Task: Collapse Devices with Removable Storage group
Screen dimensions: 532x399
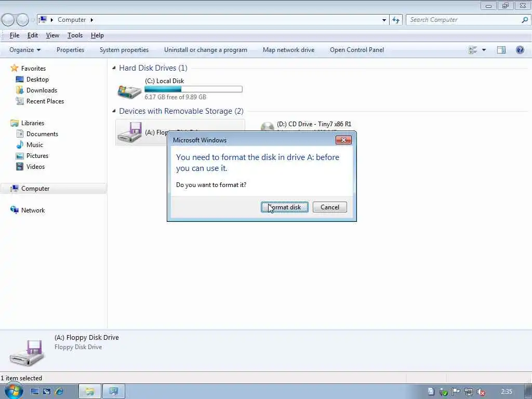Action: click(114, 111)
